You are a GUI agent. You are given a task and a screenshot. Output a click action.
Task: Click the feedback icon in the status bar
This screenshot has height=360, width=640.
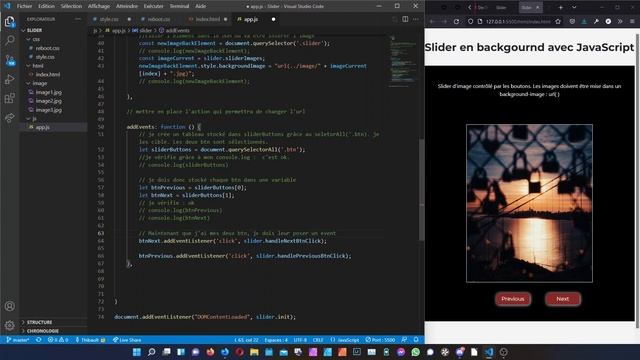tap(404, 340)
